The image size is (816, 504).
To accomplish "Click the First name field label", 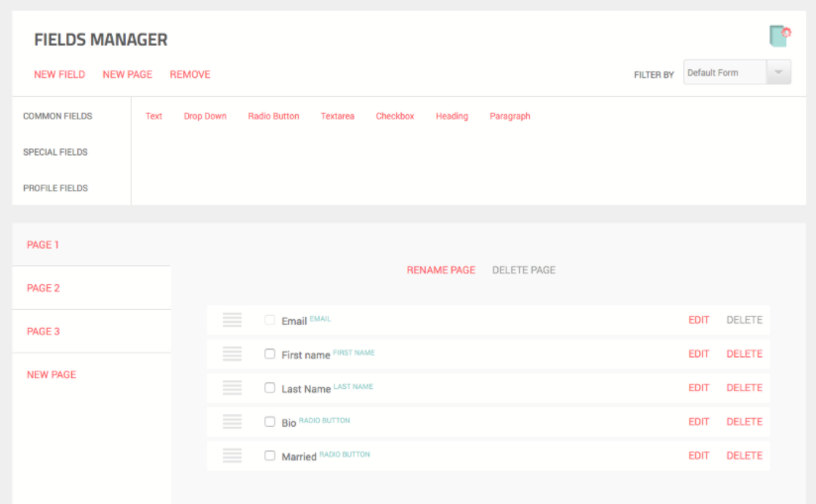I will (x=305, y=355).
